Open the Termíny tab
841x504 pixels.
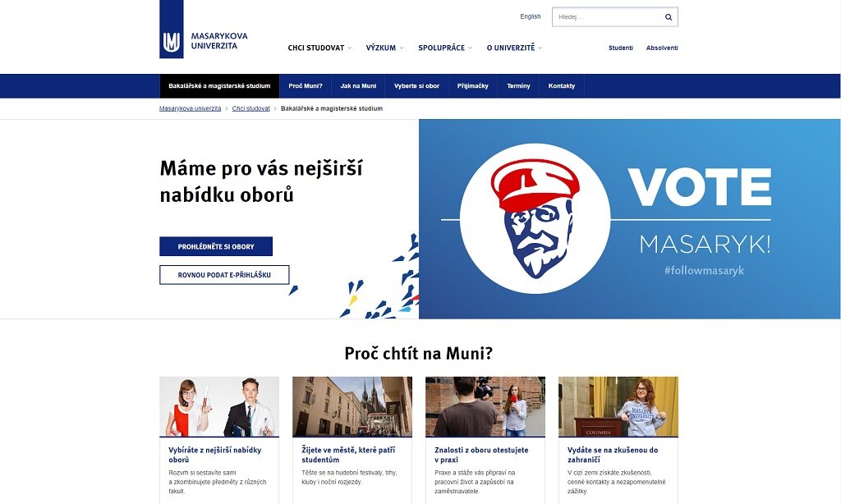[x=518, y=86]
